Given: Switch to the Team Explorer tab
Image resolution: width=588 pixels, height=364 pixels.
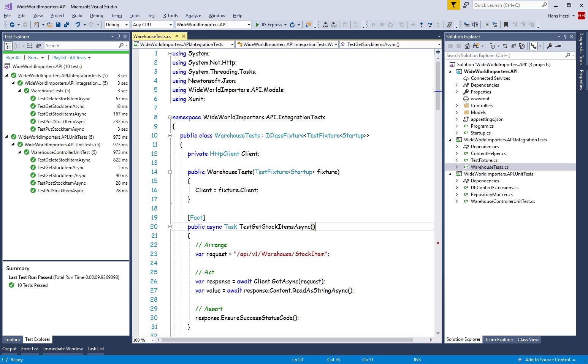Looking at the screenshot, I should point(499,340).
